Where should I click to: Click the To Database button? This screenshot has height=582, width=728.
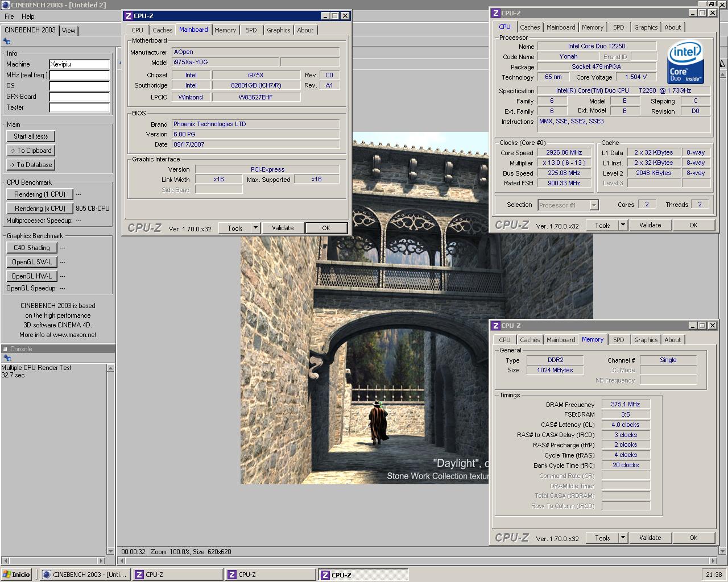(x=31, y=165)
